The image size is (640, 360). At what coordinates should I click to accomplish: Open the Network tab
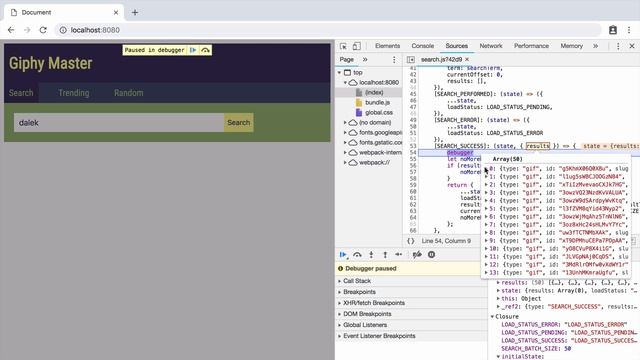click(491, 46)
